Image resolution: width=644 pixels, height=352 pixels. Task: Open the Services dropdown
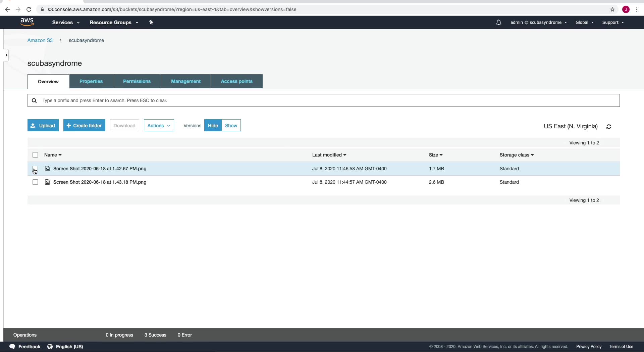click(66, 23)
